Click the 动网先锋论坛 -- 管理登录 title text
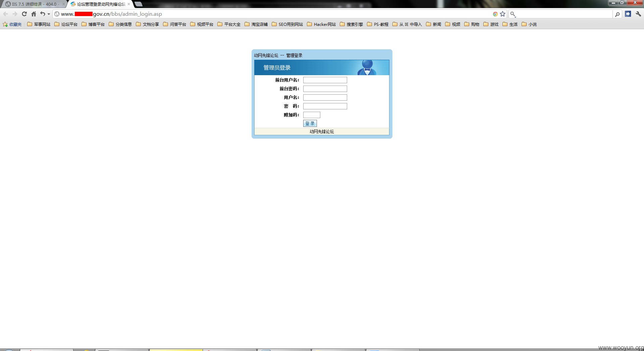 (x=278, y=55)
